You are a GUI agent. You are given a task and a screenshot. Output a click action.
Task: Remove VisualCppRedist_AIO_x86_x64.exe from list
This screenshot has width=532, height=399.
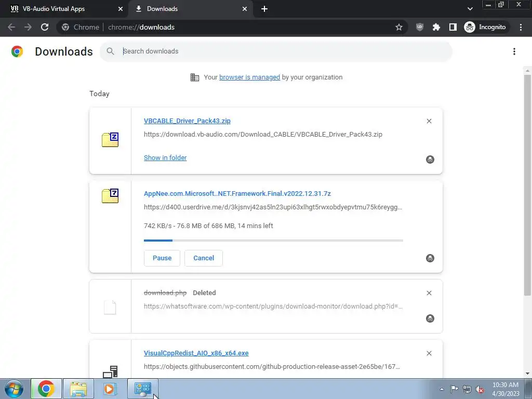429,353
